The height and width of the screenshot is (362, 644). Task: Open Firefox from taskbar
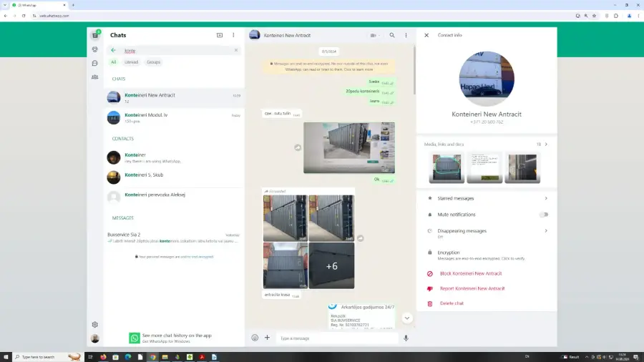pyautogui.click(x=103, y=357)
